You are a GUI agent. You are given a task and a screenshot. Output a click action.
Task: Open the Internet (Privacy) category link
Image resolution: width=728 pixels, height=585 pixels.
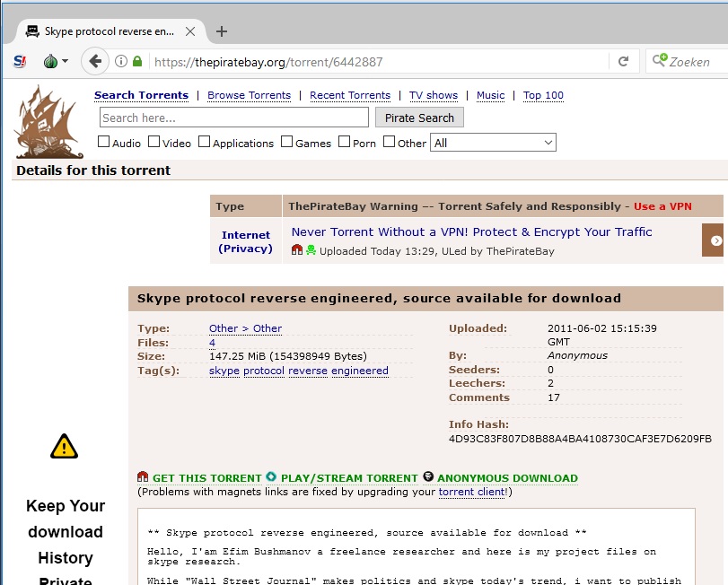click(x=245, y=241)
